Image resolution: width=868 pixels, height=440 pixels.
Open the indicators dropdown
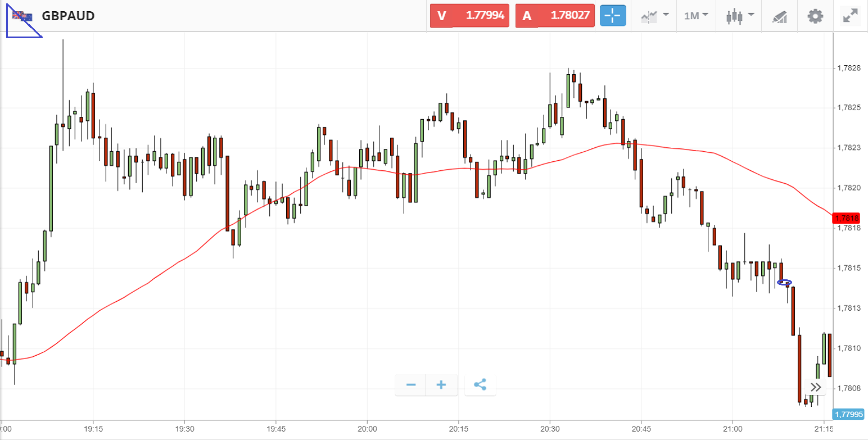click(654, 16)
